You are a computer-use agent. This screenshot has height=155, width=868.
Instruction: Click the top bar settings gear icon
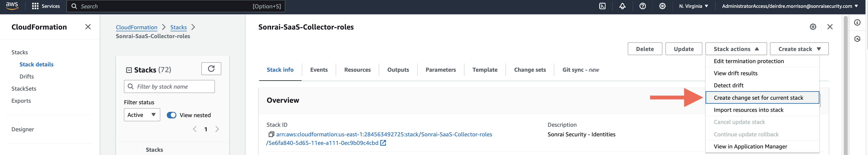coord(662,6)
